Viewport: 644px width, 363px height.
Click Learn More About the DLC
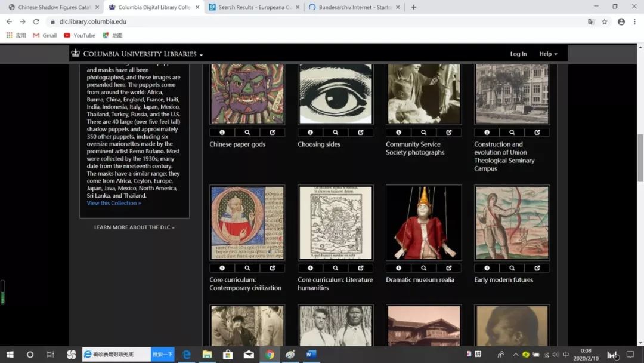[x=134, y=227]
